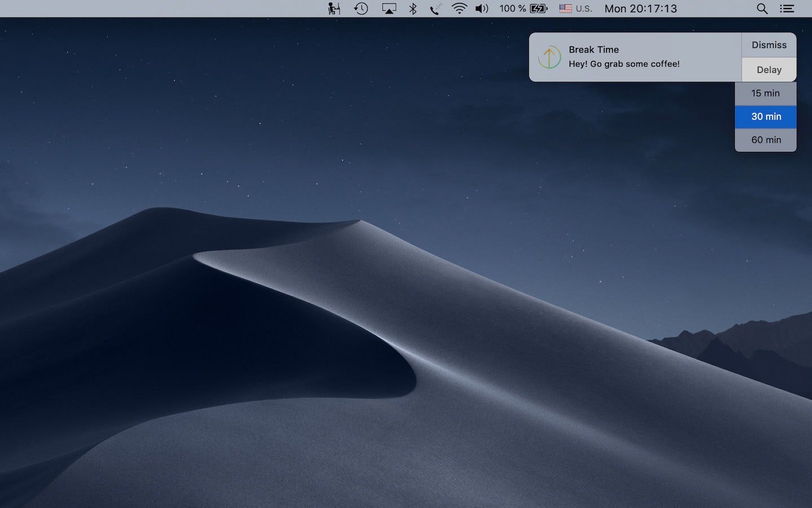812x508 pixels.
Task: Open the battery status showing 100 %
Action: [x=523, y=8]
